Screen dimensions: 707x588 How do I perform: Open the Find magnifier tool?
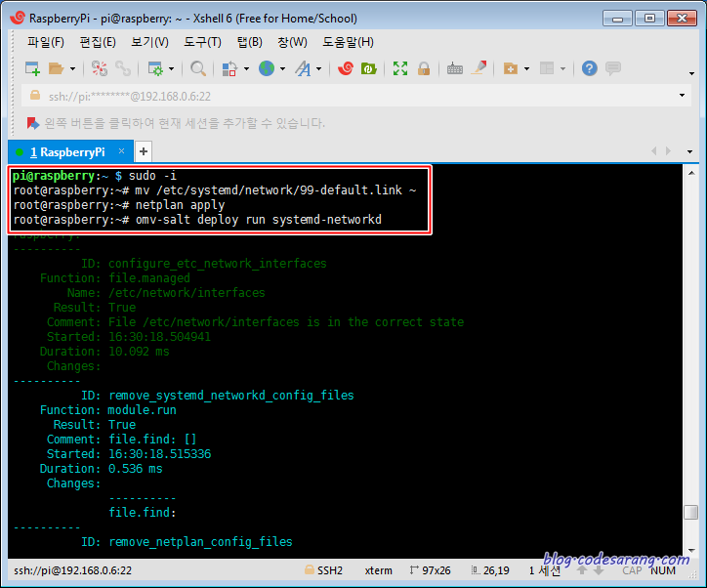(x=198, y=68)
